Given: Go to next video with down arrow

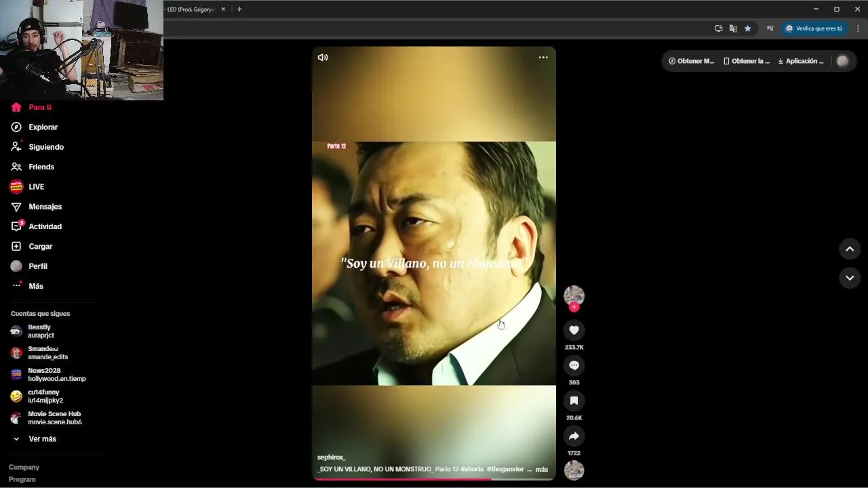Looking at the screenshot, I should pos(850,278).
